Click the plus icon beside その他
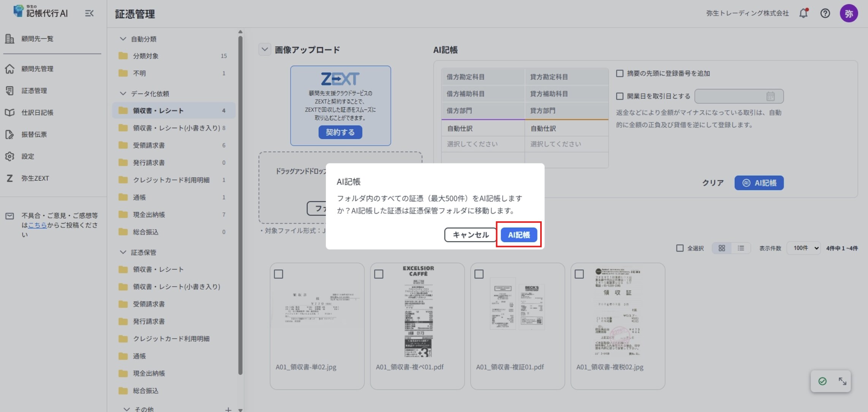868x412 pixels. tap(228, 409)
